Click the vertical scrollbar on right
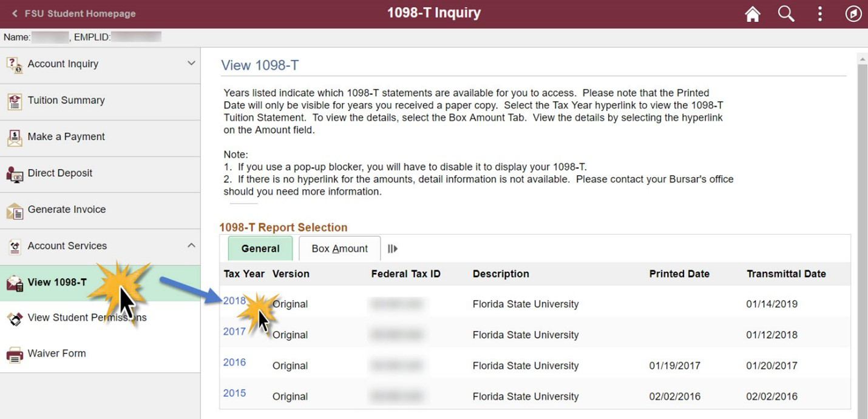The width and height of the screenshot is (868, 419). (862, 230)
